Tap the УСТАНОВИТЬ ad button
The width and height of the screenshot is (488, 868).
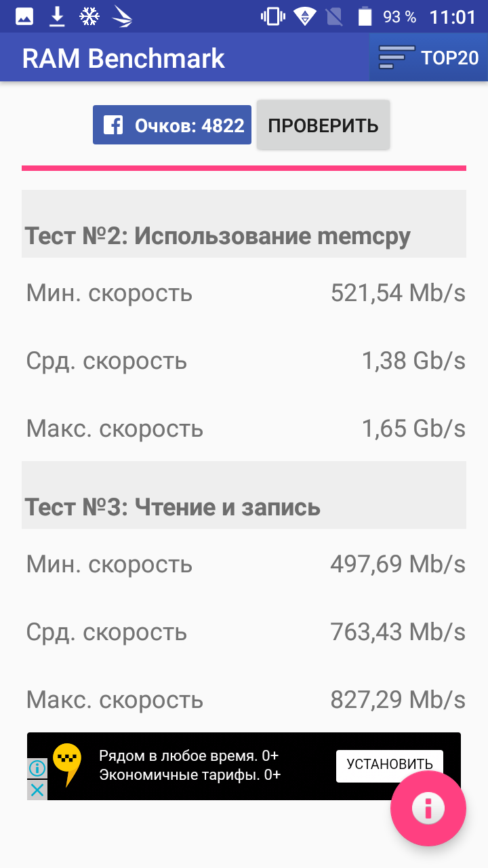pyautogui.click(x=390, y=766)
